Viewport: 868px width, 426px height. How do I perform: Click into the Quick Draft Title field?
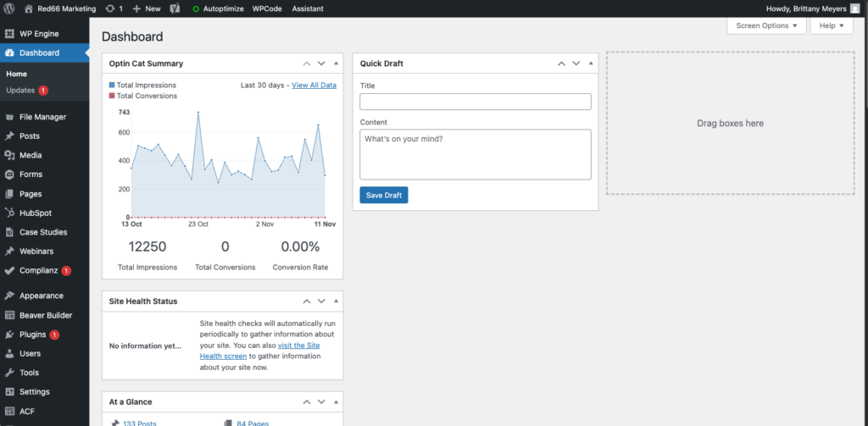[x=475, y=102]
